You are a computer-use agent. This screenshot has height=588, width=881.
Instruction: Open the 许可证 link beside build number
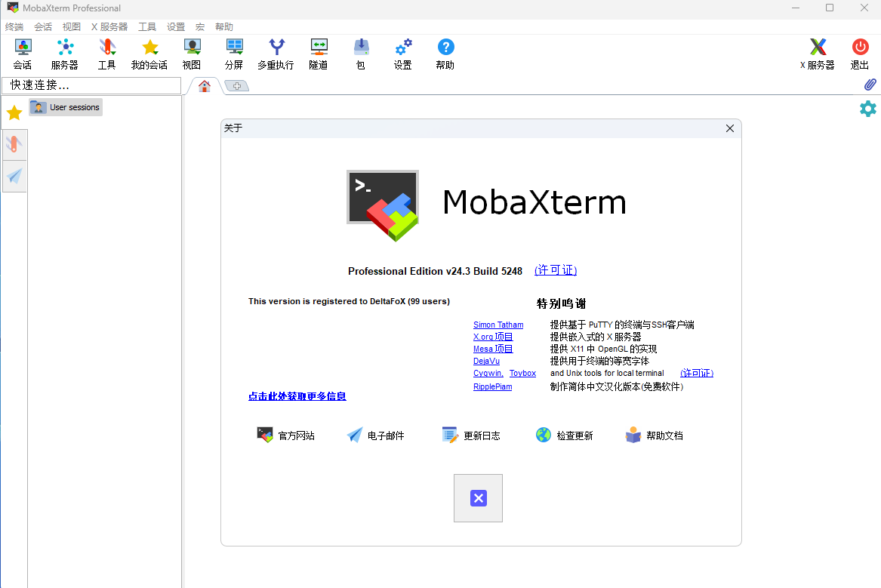(556, 270)
